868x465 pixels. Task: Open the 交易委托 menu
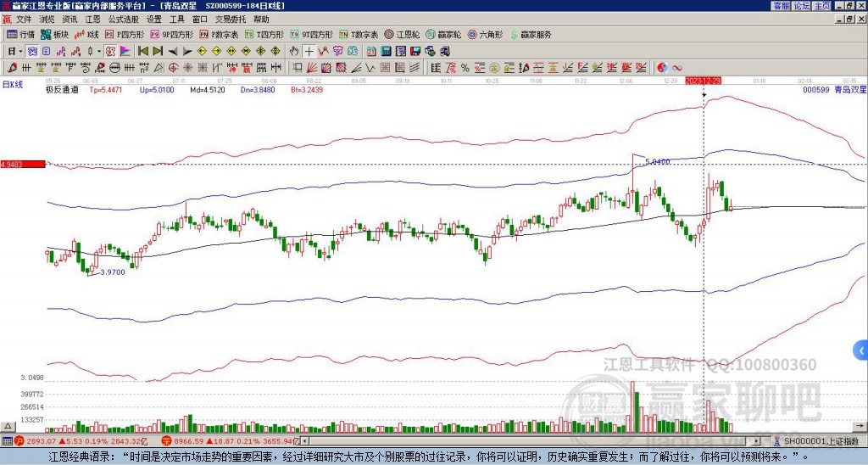[x=231, y=20]
